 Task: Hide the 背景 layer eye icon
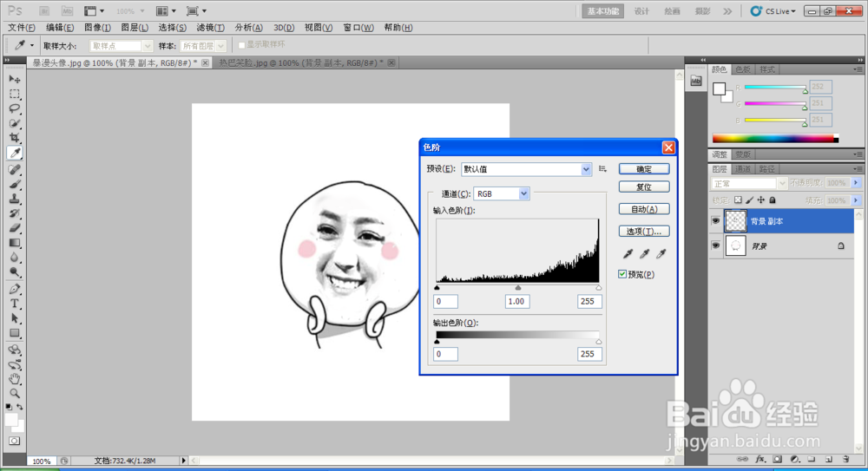click(x=716, y=245)
